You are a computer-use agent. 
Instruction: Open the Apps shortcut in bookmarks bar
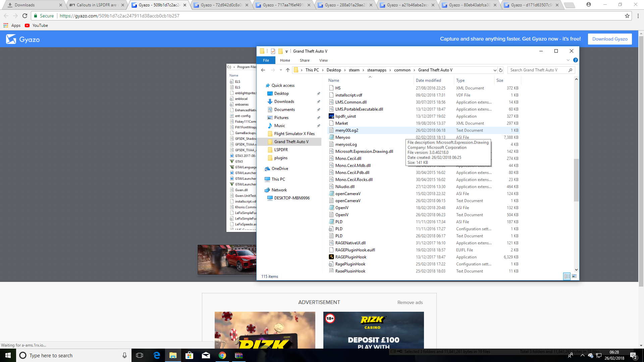(12, 25)
